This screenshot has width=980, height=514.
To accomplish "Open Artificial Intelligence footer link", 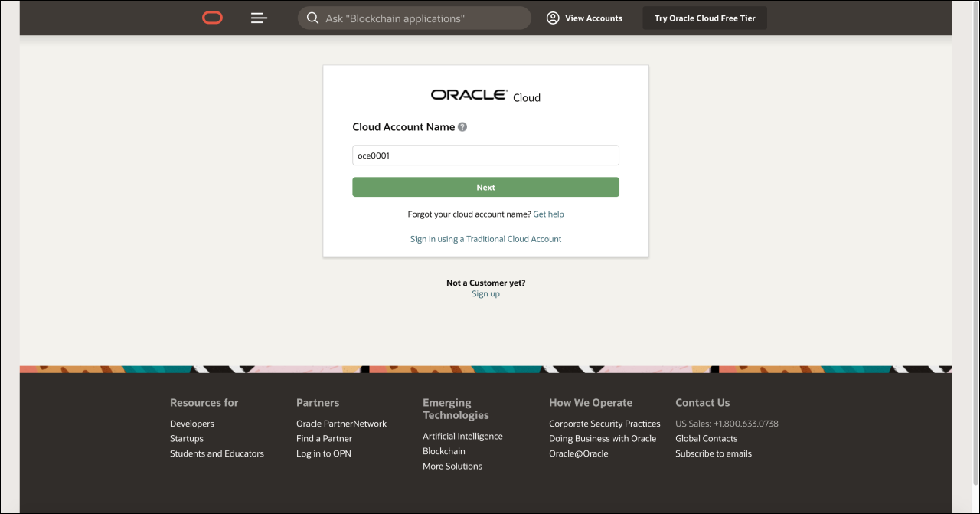I will click(462, 437).
